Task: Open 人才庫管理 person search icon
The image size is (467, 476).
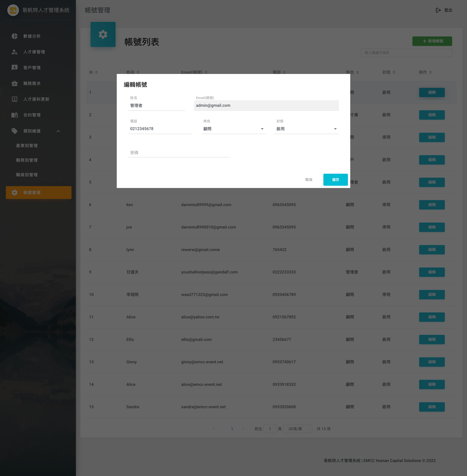Action: click(14, 52)
